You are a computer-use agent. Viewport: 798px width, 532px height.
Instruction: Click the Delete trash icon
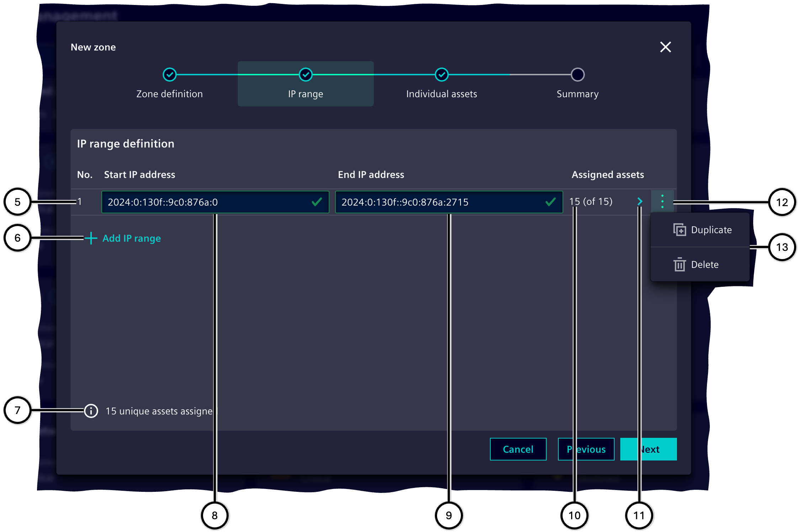680,264
